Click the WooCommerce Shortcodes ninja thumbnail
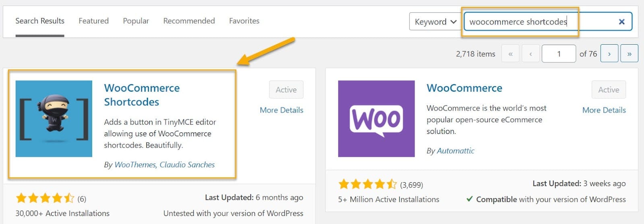 point(54,119)
